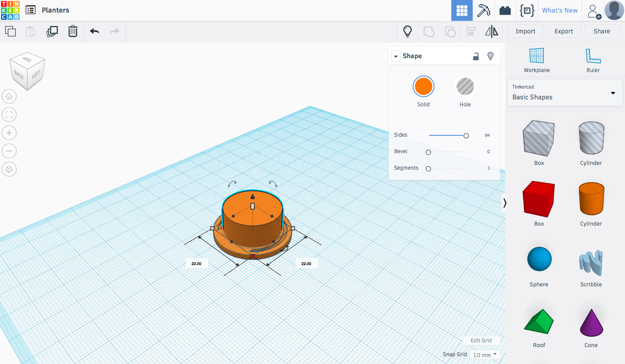This screenshot has height=364, width=625.
Task: Set shape to Solid
Action: click(x=423, y=86)
